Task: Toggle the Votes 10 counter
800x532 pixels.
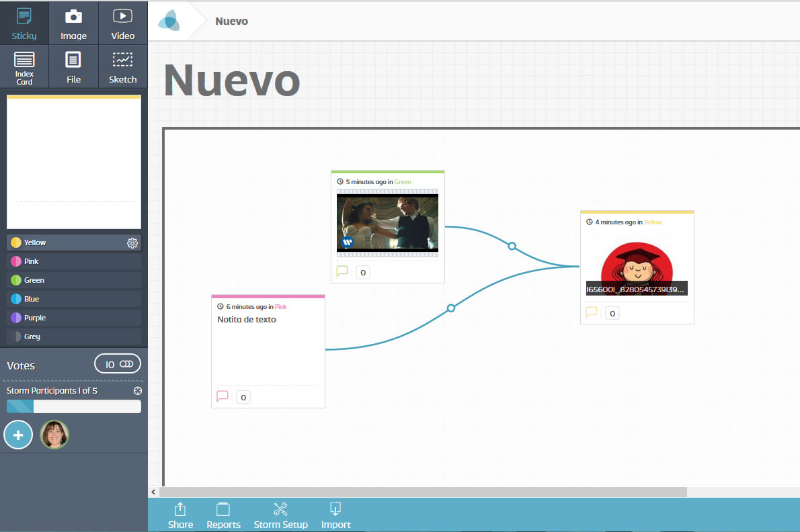Action: pyautogui.click(x=118, y=364)
